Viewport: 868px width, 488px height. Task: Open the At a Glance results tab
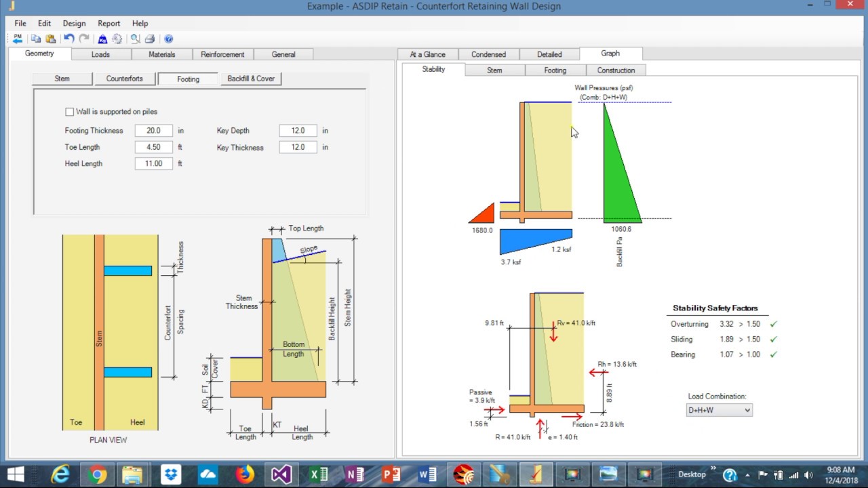click(x=428, y=54)
